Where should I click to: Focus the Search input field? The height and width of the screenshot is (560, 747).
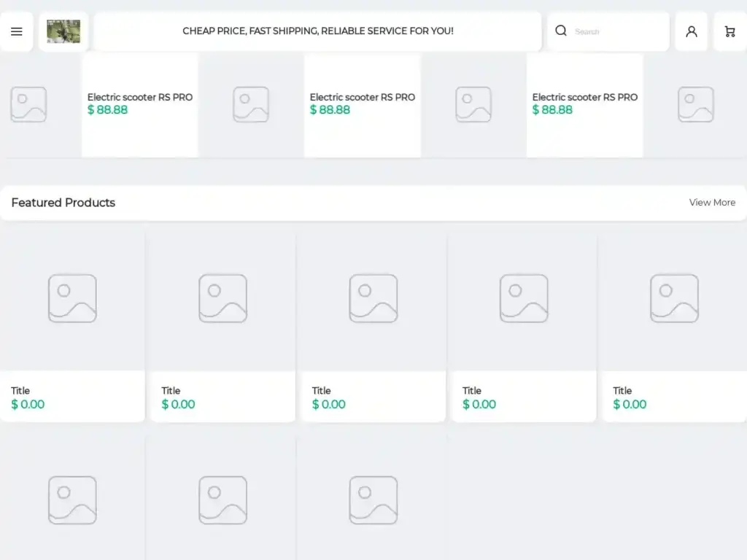pyautogui.click(x=616, y=31)
